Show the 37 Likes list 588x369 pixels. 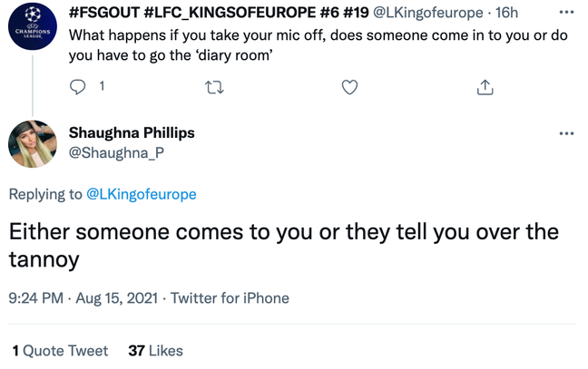coord(156,351)
